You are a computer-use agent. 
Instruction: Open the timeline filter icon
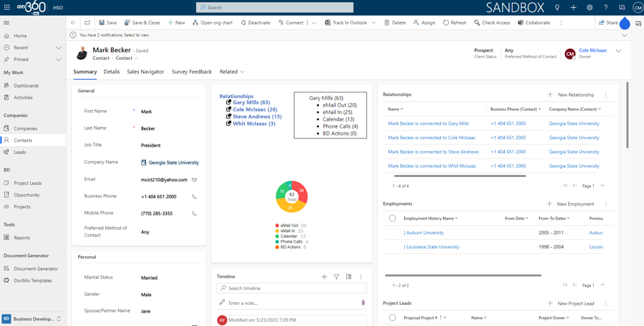(336, 277)
